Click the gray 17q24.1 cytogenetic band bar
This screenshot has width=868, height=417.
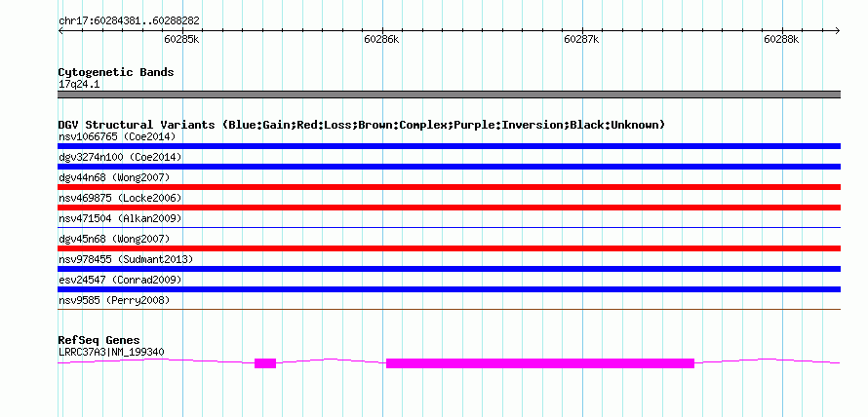click(x=449, y=95)
